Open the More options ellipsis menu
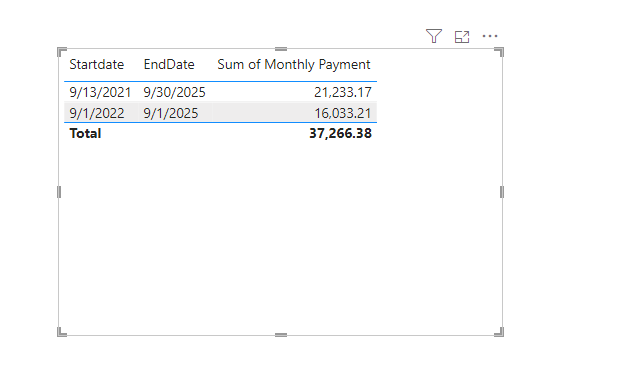The width and height of the screenshot is (641, 391). (x=490, y=36)
